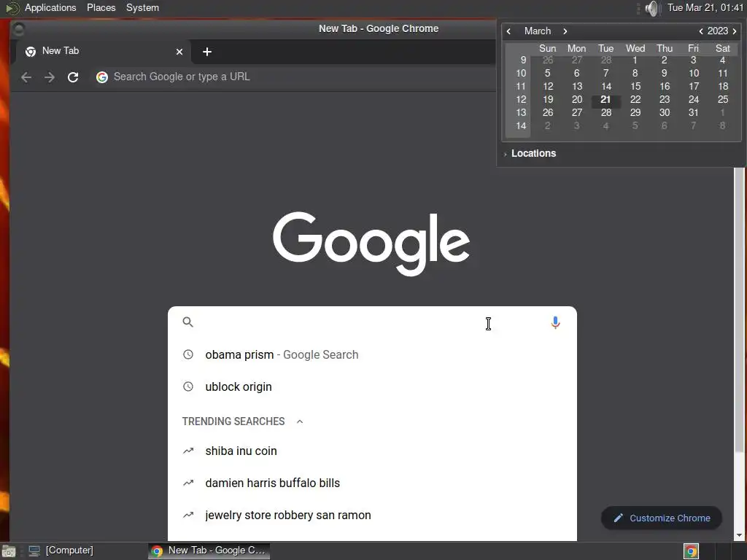Select March 21 in the calendar
The width and height of the screenshot is (747, 560).
[x=605, y=99]
